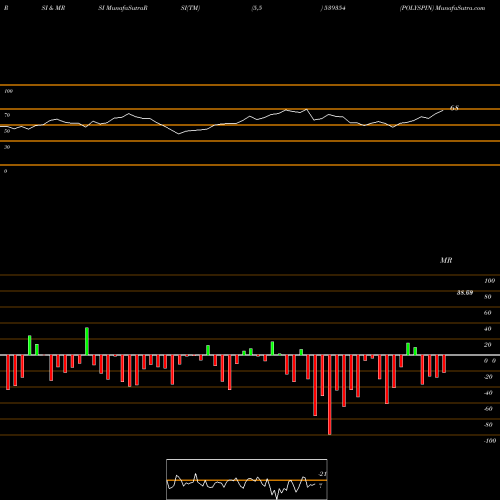Click the MR panel title label
The height and width of the screenshot is (500, 500).
coord(446,260)
